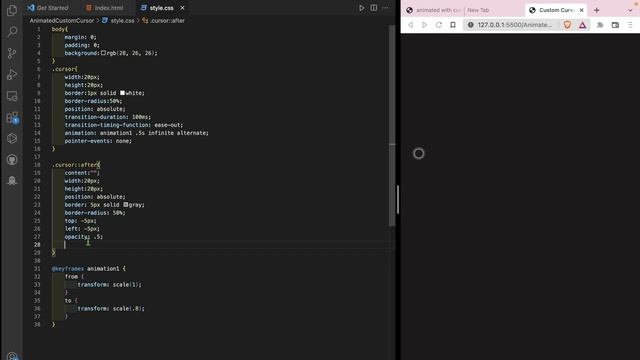640x360 pixels.
Task: Click the '.cursor{' selector on line 6
Action: [x=64, y=69]
